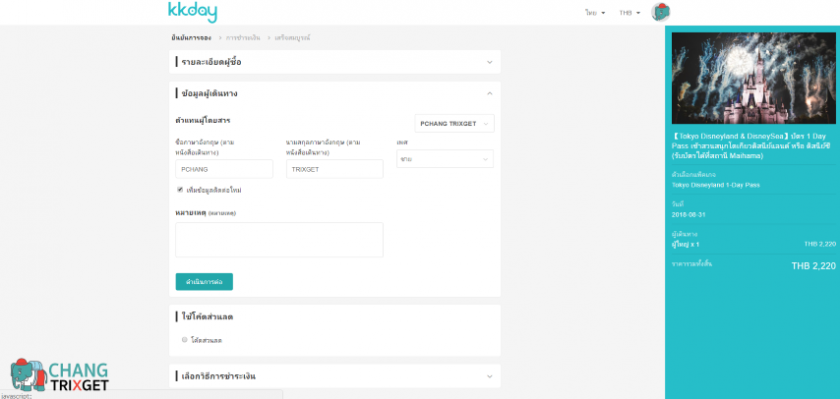The image size is (840, 399).
Task: Open the gender (ชาย) dropdown
Action: [445, 159]
